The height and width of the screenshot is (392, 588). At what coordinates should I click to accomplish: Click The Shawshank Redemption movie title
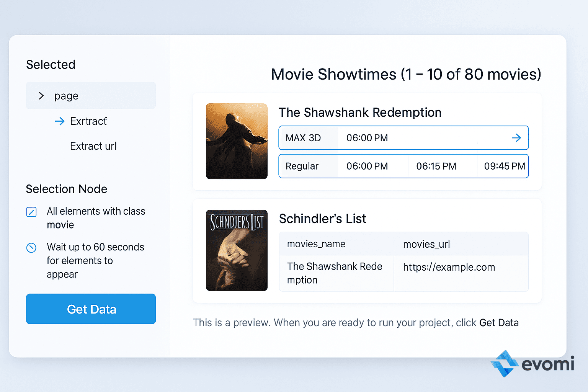click(x=360, y=113)
